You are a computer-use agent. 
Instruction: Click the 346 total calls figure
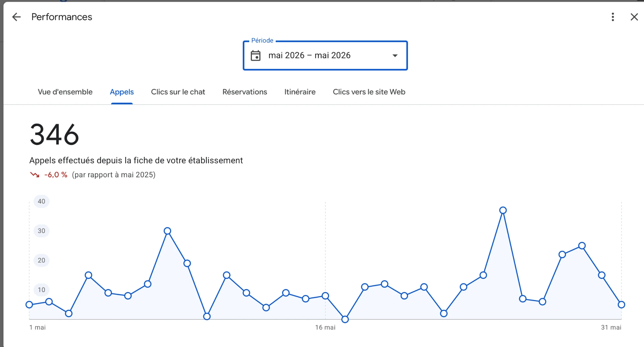click(54, 135)
